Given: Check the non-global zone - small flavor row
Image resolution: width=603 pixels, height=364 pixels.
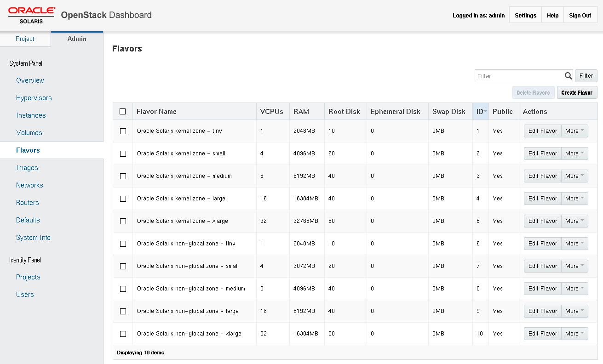Looking at the screenshot, I should [x=123, y=266].
